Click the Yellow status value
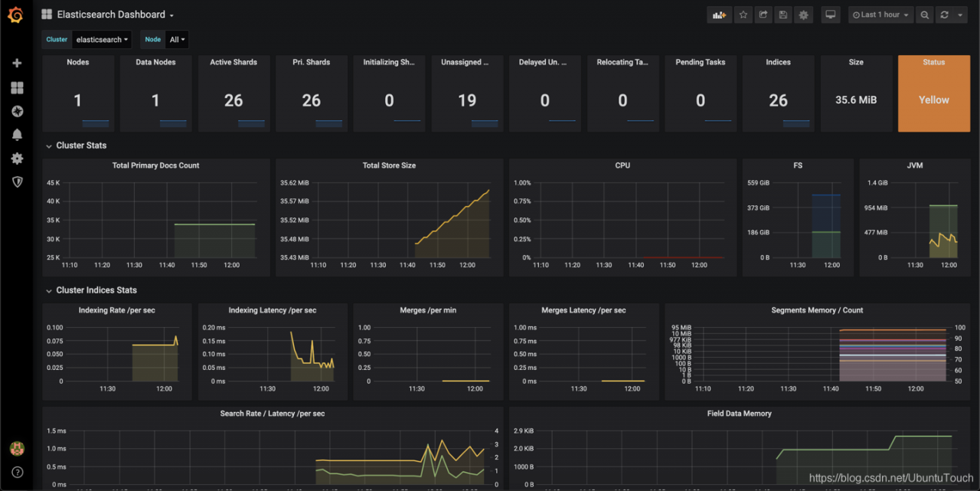The height and width of the screenshot is (491, 980). click(x=934, y=100)
